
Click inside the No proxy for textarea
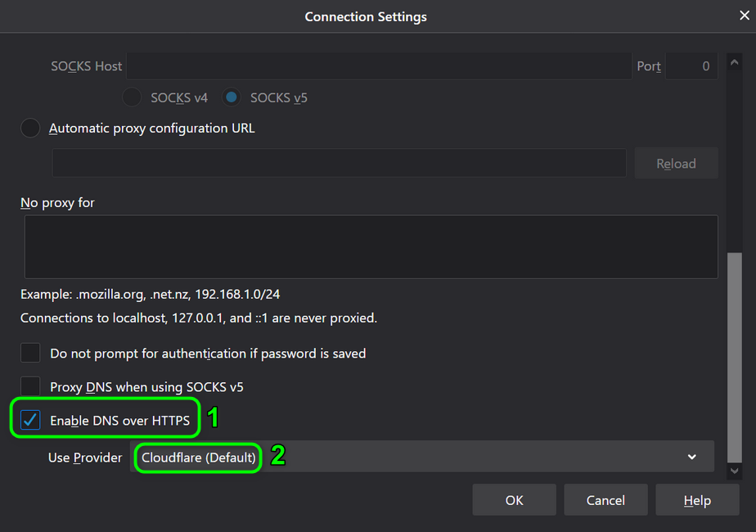click(x=371, y=247)
